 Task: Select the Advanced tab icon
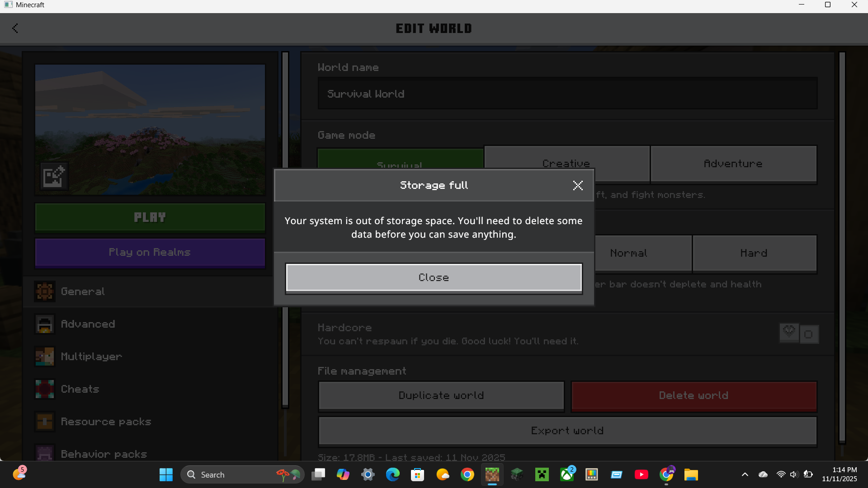pos(45,324)
